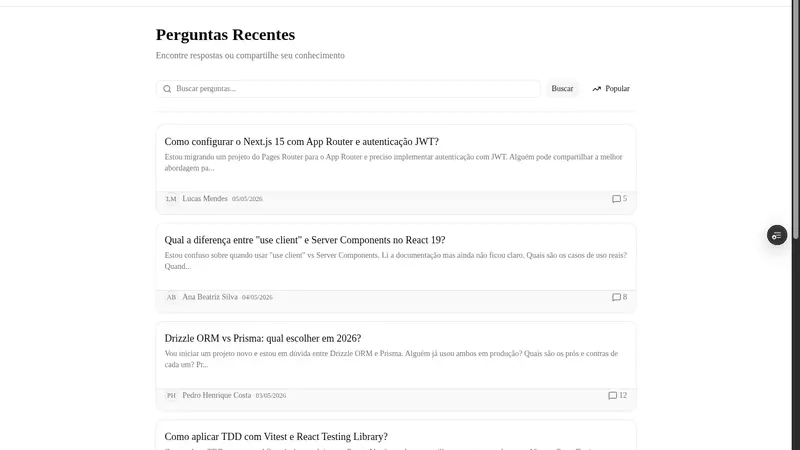Open the TDD com Vitest question

276,437
